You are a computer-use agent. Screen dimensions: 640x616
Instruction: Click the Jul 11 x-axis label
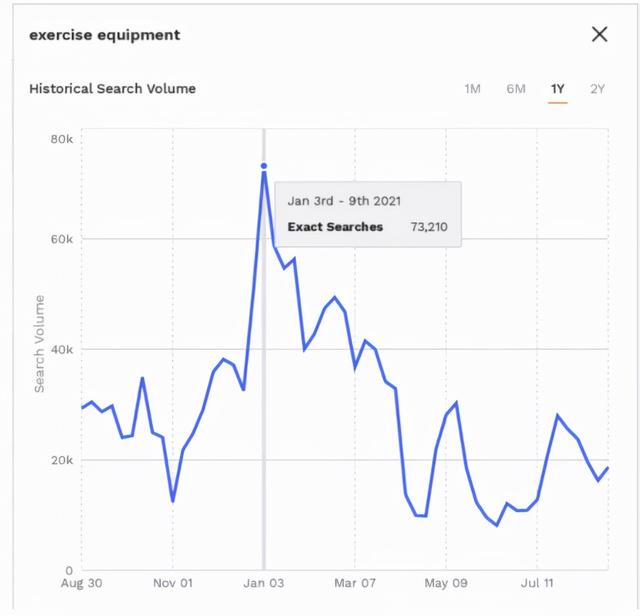538,581
